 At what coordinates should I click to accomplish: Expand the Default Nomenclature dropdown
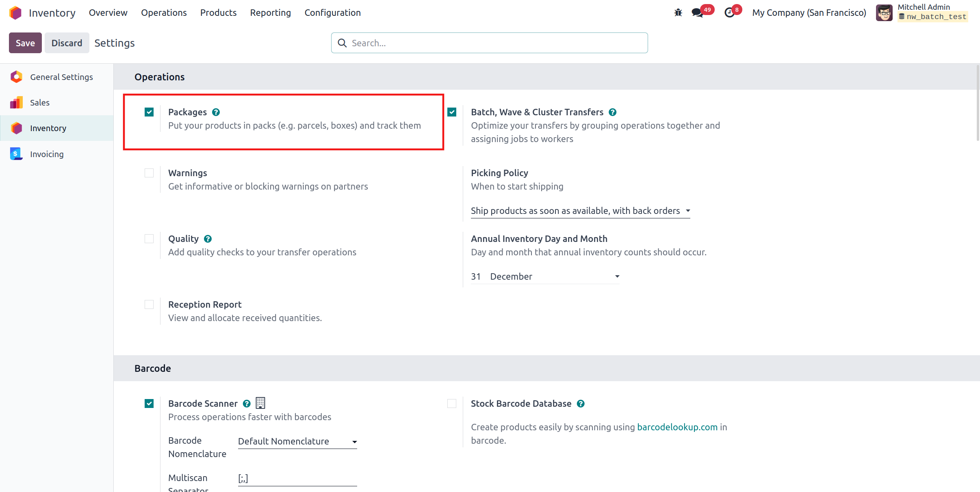[x=297, y=441]
